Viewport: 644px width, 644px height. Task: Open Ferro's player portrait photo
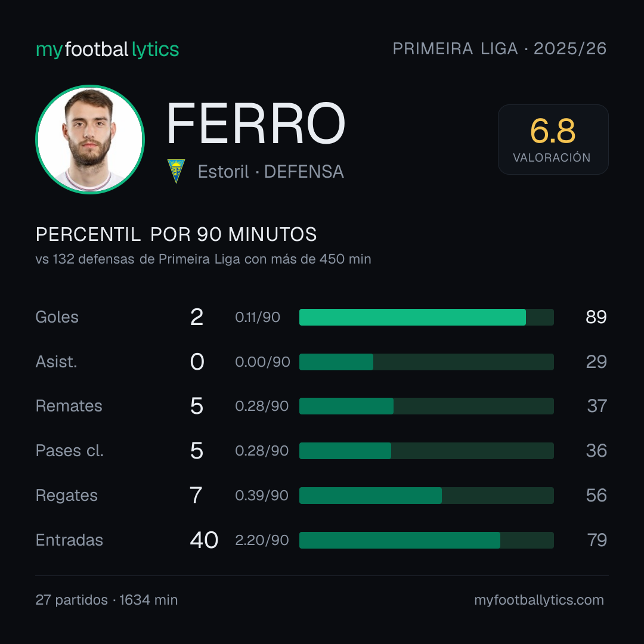[90, 140]
